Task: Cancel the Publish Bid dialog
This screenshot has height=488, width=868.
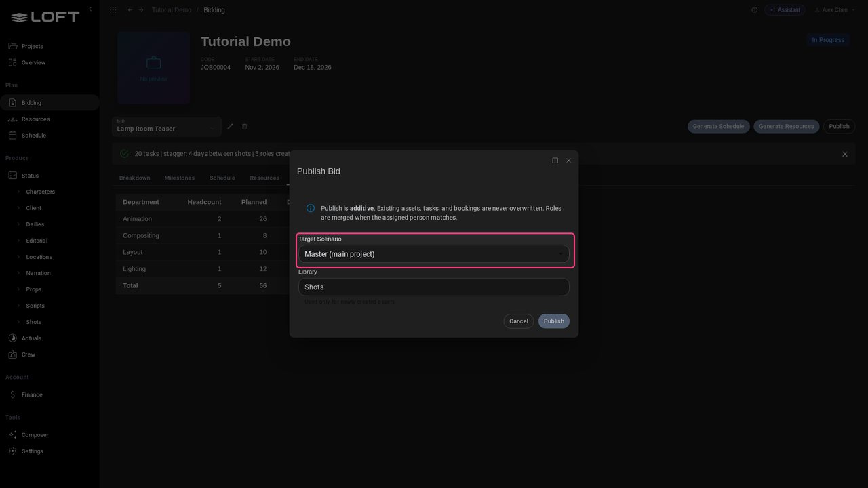Action: (x=519, y=321)
